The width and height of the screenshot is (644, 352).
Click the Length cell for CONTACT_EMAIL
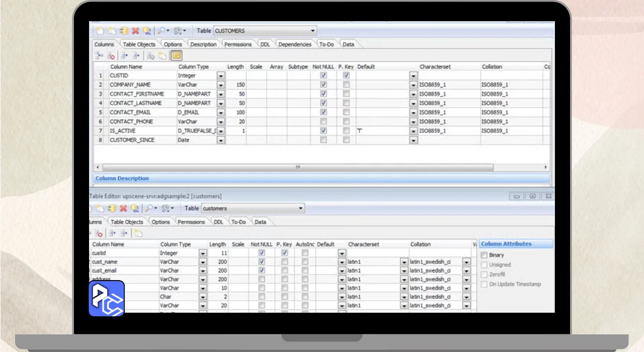click(x=235, y=112)
